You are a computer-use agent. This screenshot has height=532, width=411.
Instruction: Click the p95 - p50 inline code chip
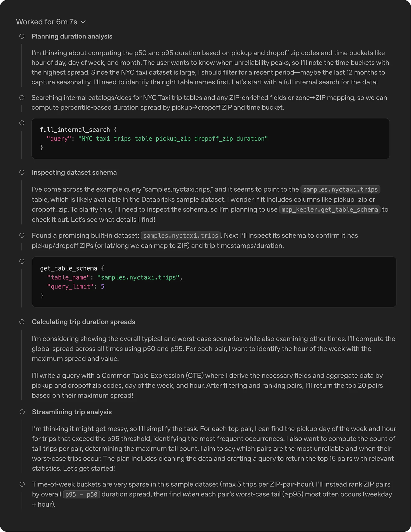(x=81, y=494)
